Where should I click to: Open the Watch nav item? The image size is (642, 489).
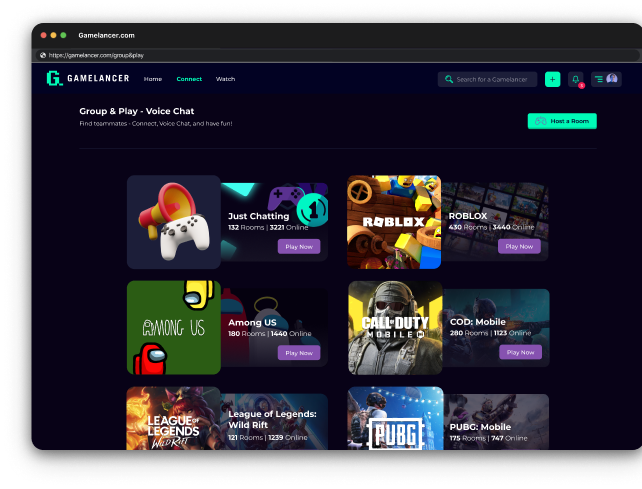(x=225, y=79)
